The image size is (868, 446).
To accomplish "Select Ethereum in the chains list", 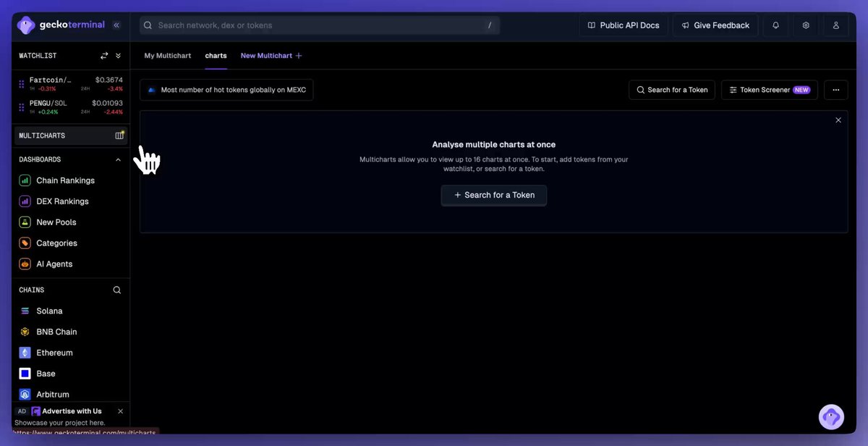I will click(53, 353).
